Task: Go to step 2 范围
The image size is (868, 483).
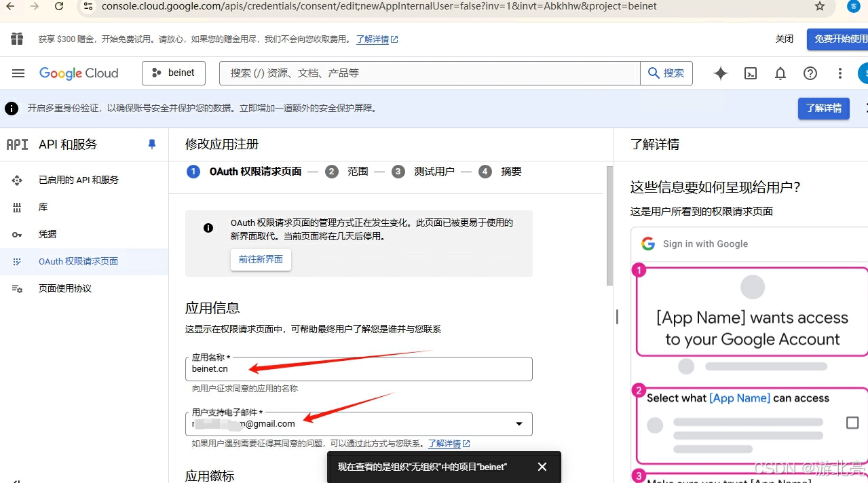Action: (x=347, y=172)
